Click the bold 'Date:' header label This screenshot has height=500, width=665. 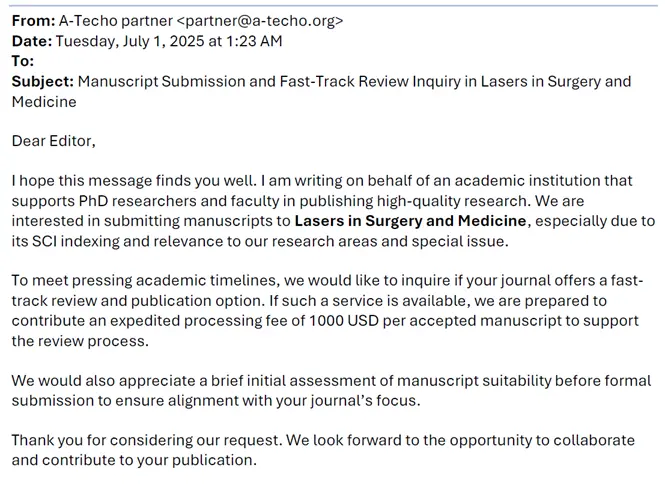click(31, 41)
